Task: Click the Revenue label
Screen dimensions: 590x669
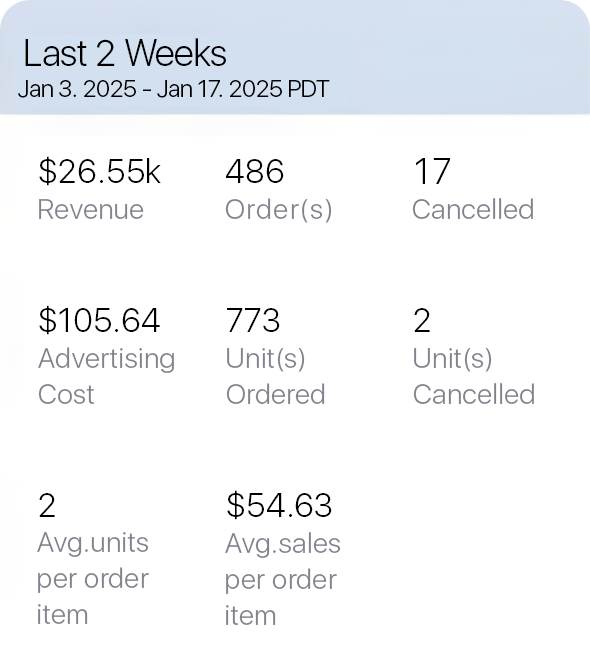Action: (90, 209)
